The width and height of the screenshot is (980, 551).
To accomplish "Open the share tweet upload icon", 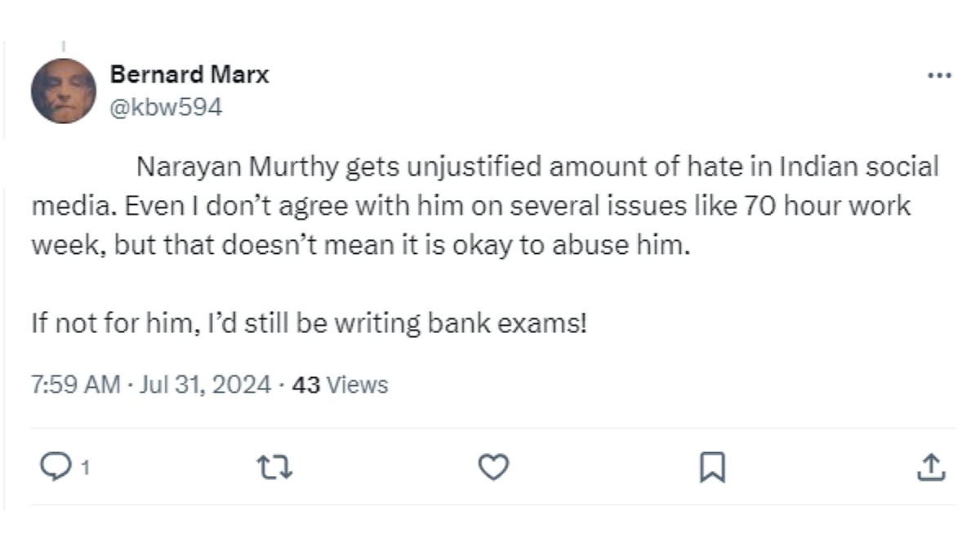I will coord(931,468).
